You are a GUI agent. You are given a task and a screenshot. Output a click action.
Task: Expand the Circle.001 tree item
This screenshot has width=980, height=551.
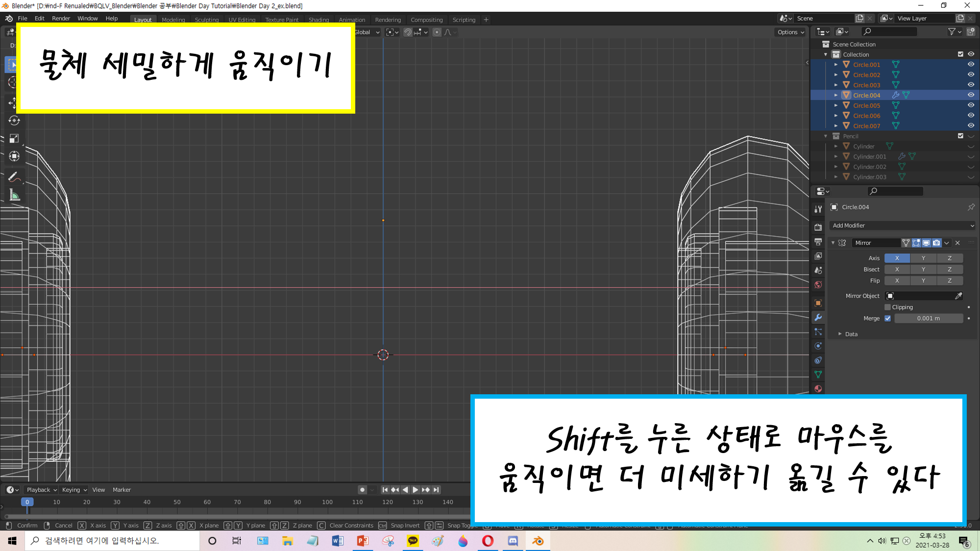point(836,65)
